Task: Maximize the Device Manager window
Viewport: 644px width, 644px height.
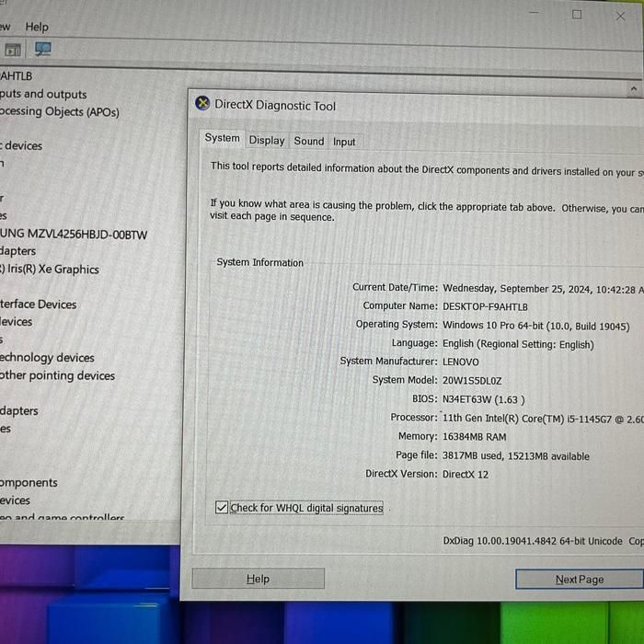Action: [x=577, y=14]
